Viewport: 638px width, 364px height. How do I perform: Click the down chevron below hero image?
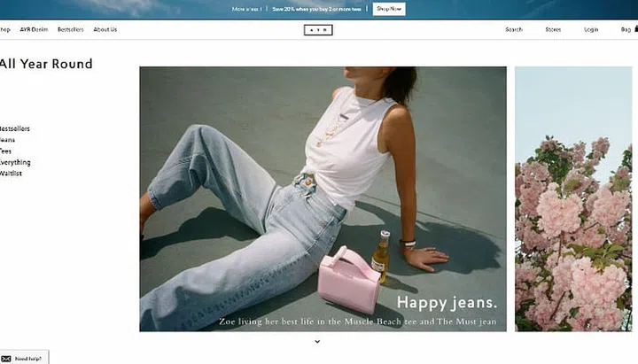click(317, 341)
